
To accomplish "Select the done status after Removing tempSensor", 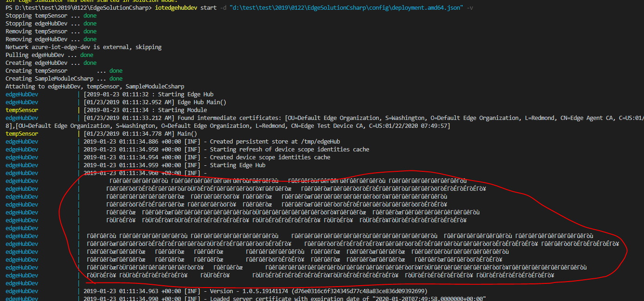I will click(89, 31).
